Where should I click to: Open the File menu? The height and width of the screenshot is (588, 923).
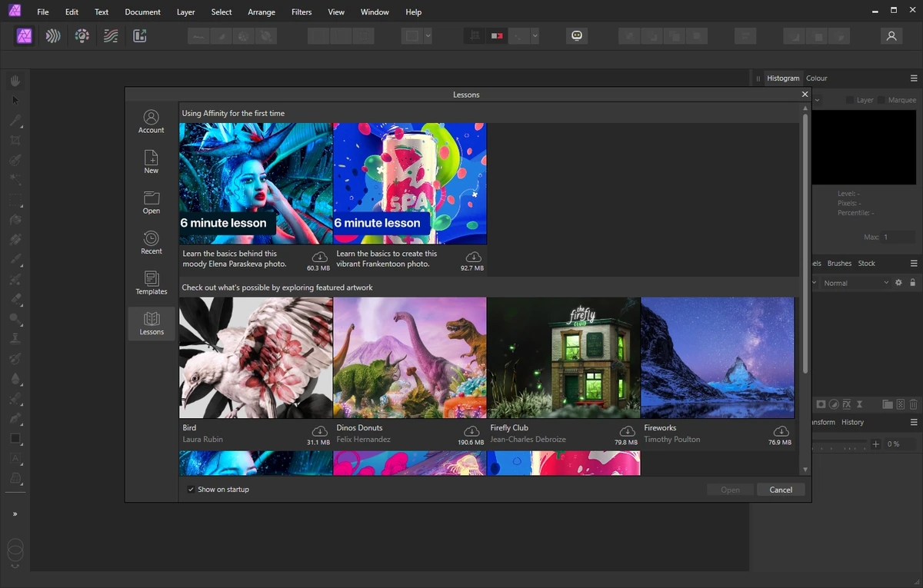click(43, 12)
